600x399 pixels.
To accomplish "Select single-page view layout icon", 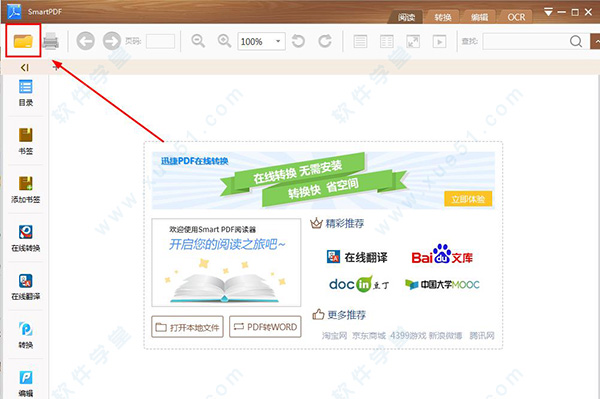I will [360, 41].
